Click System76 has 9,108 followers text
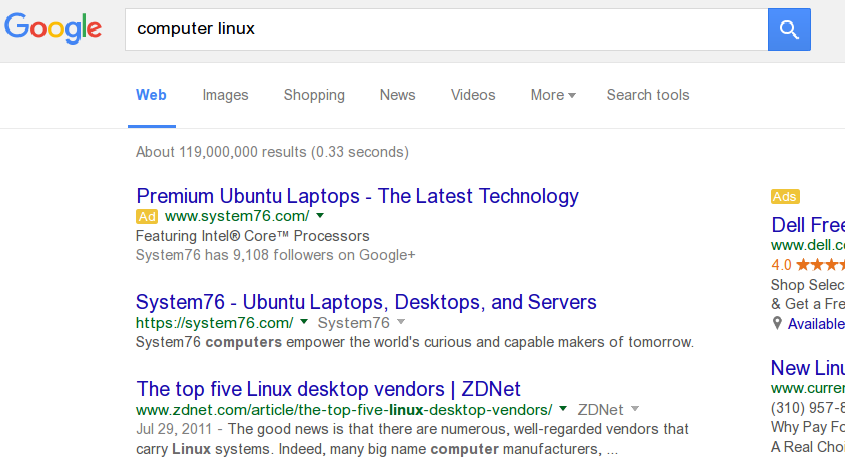Viewport: 845px width, 469px height. [275, 255]
